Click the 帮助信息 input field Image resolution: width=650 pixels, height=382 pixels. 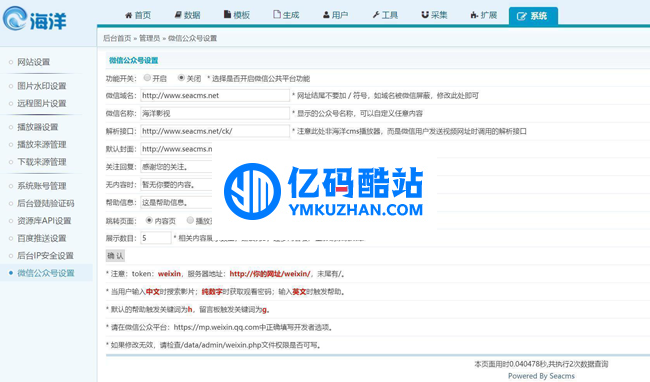[176, 202]
